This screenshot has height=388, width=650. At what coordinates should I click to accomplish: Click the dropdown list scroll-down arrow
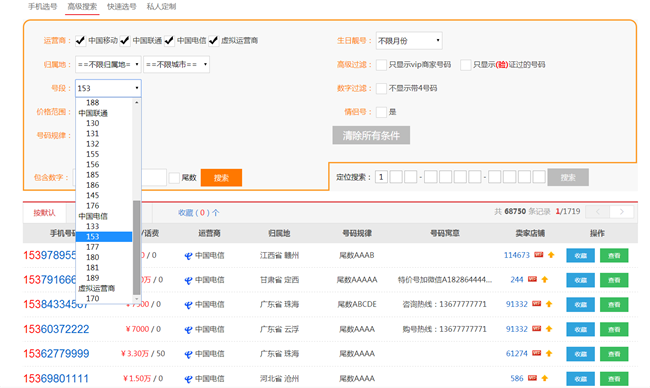(137, 298)
